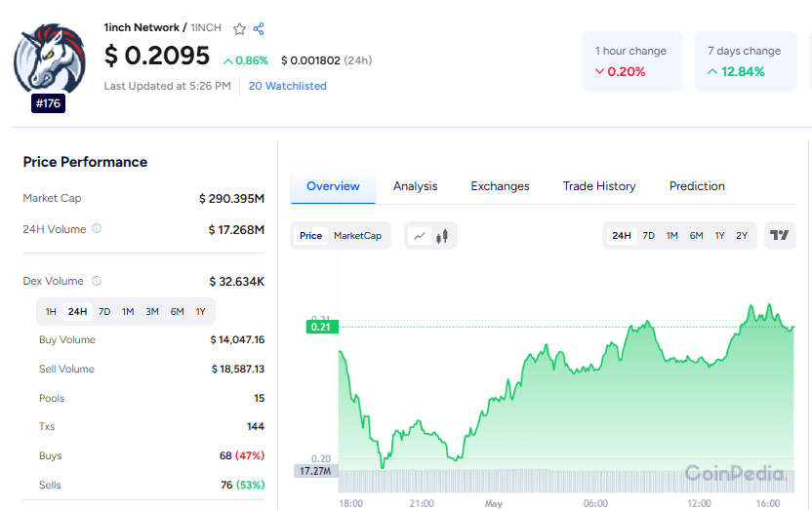Open info icon next to 24H Volume
Screen dimensions: 812x510
pos(97,228)
